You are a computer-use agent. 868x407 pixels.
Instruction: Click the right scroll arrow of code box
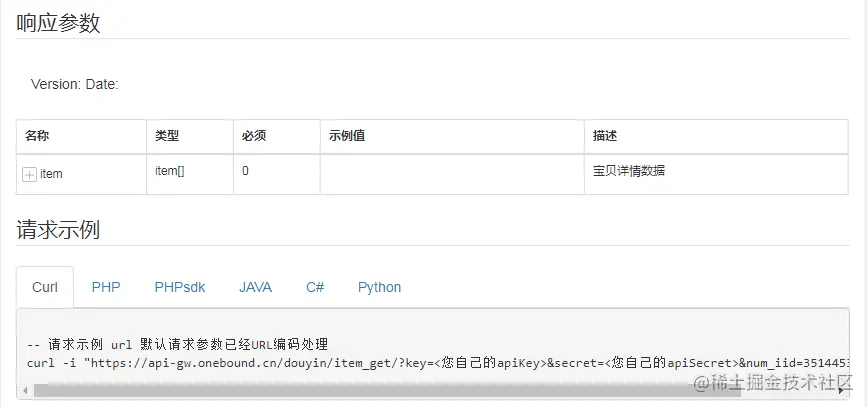pyautogui.click(x=841, y=391)
